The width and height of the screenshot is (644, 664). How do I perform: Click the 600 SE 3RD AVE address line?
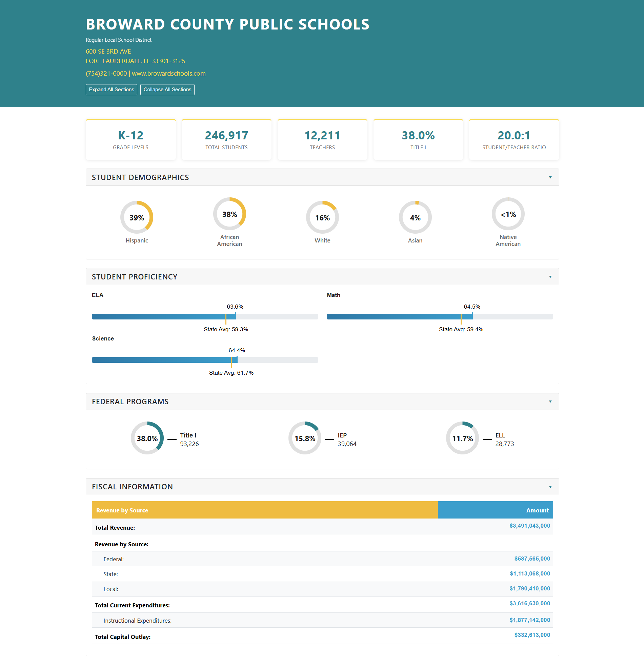(x=108, y=52)
